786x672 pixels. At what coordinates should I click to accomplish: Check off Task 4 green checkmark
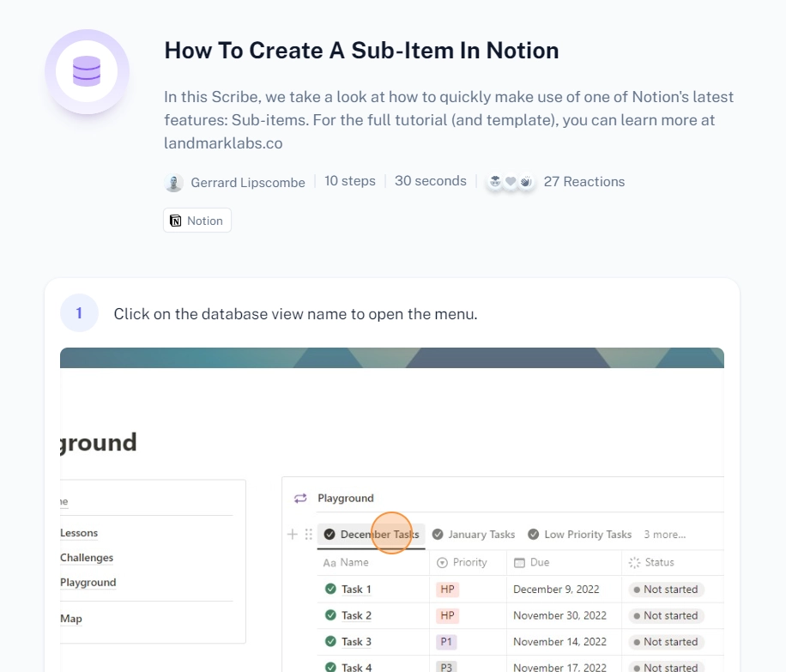coord(330,667)
